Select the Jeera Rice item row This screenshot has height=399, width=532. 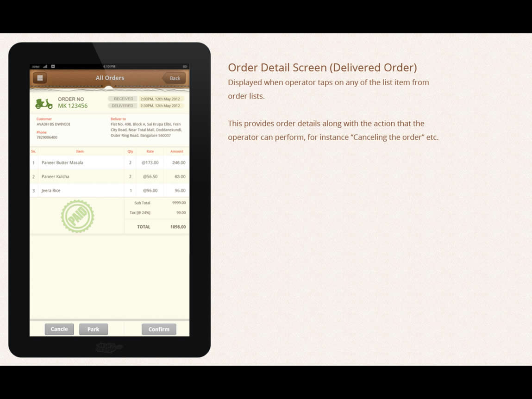tap(110, 190)
